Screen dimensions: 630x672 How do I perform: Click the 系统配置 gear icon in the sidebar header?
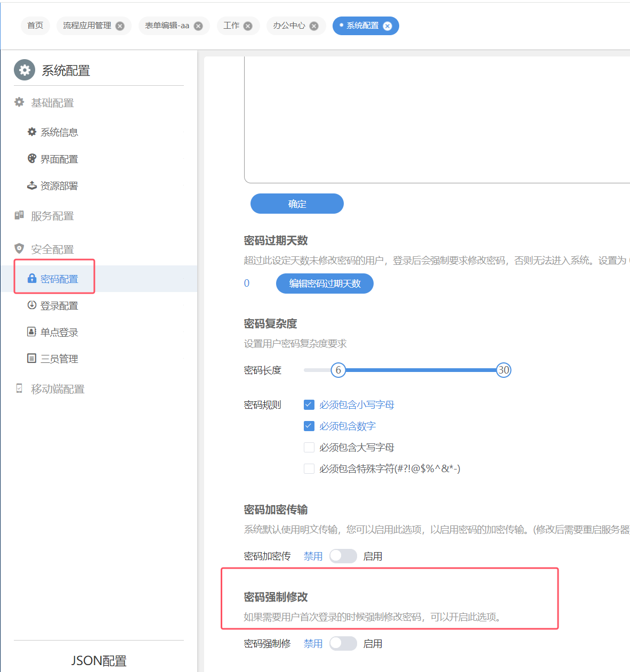click(24, 70)
